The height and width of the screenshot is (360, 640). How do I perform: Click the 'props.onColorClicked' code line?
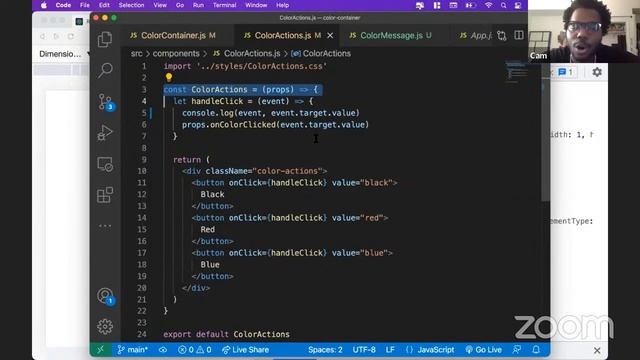pos(275,124)
